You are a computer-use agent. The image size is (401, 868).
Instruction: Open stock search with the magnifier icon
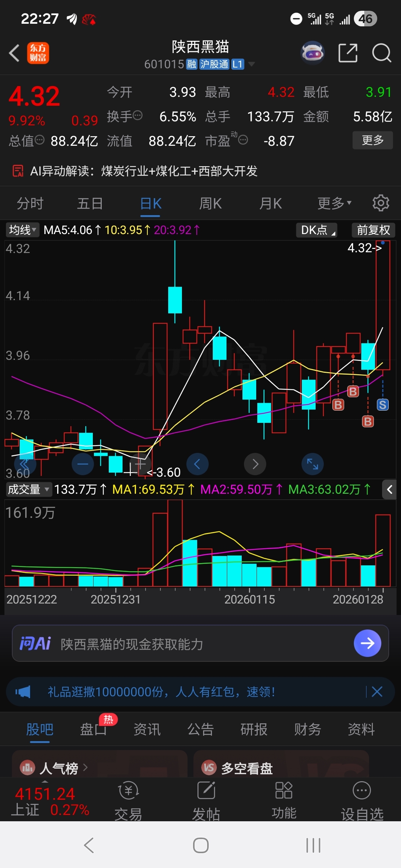point(382,53)
